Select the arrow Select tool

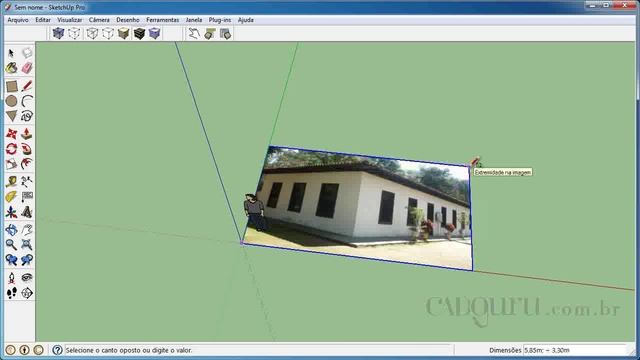click(11, 53)
